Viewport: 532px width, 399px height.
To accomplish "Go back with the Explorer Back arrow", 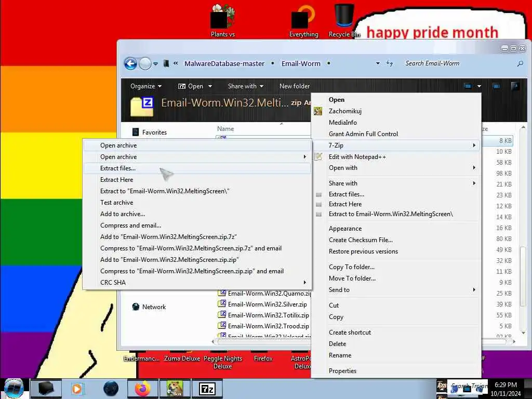I will pos(130,63).
